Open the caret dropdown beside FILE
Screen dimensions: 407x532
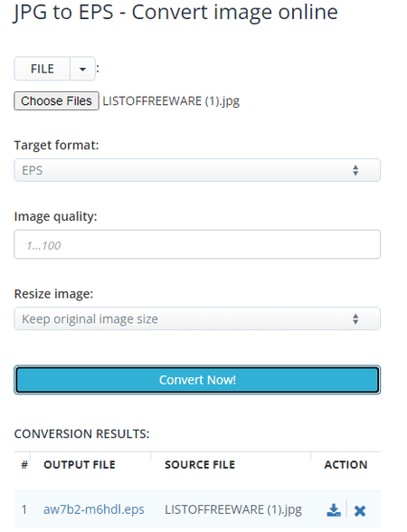click(x=82, y=69)
